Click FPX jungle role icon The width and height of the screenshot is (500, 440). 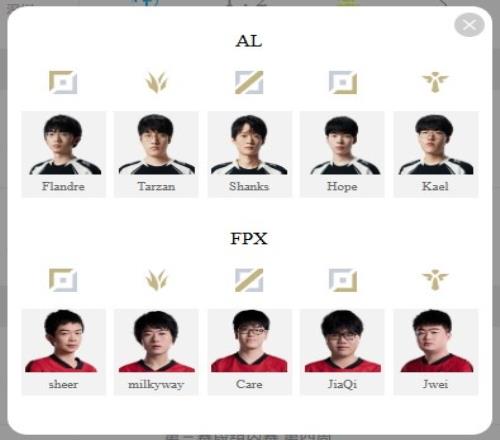pyautogui.click(x=156, y=280)
